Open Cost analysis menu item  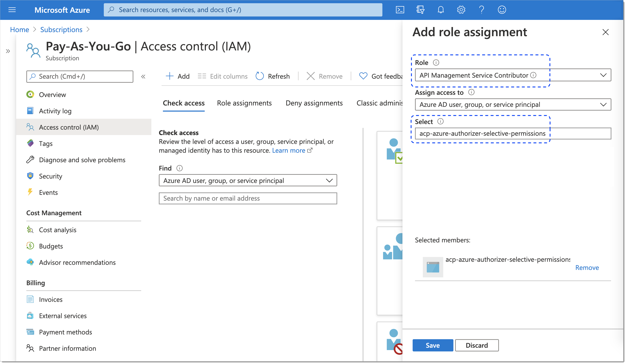pos(84,230)
